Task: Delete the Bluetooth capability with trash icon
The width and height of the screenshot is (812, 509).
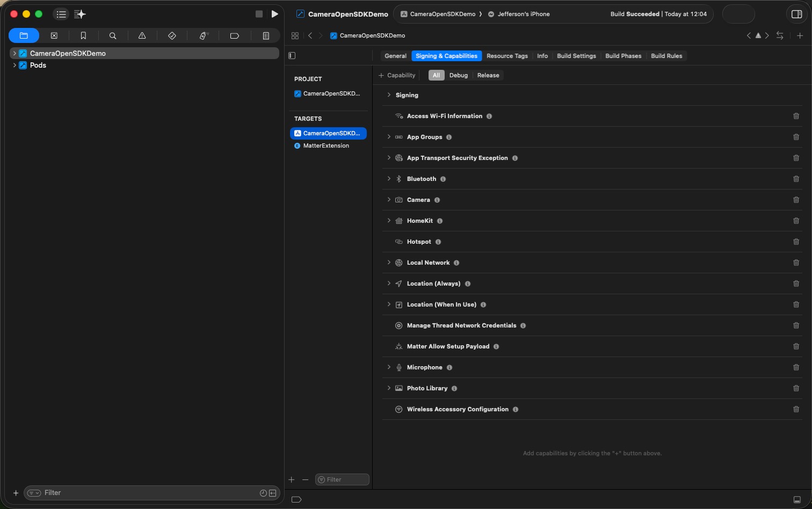Action: (x=796, y=179)
